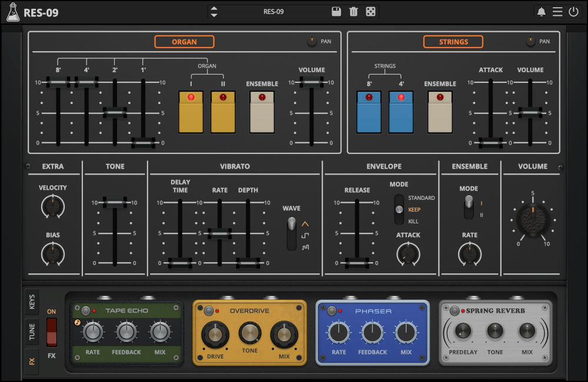Click the ORGAN section header button
The width and height of the screenshot is (588, 382).
tap(184, 42)
